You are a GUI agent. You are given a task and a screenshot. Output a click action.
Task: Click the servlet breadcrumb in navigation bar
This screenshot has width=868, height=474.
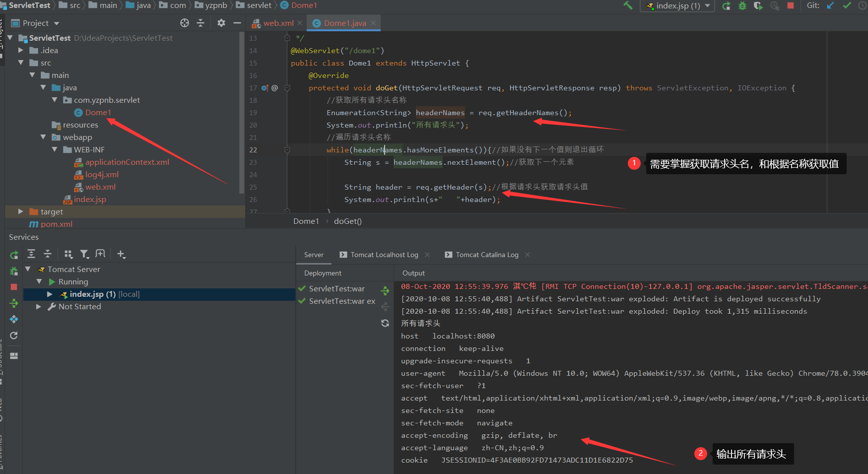259,5
